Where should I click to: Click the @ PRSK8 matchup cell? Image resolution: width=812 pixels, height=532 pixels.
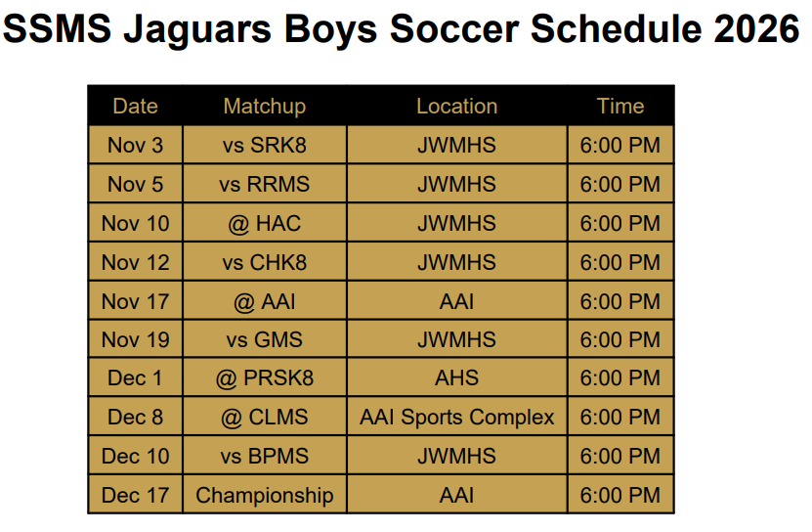coord(265,378)
